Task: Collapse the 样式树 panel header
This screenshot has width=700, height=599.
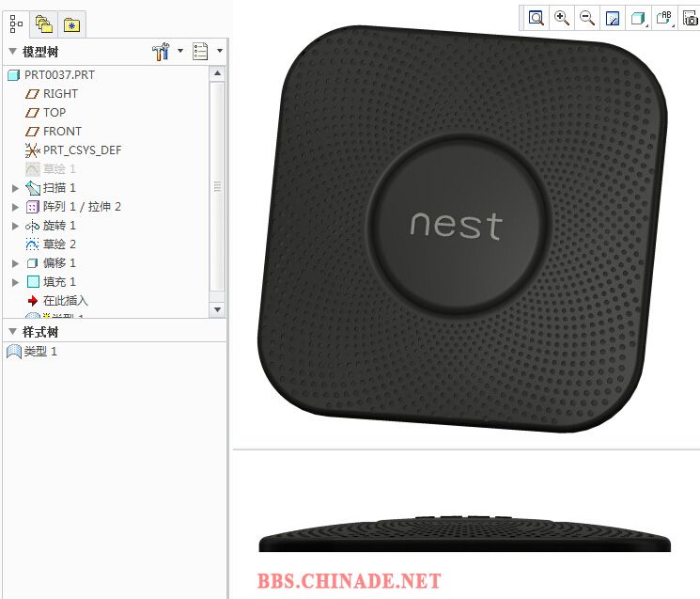Action: tap(13, 331)
